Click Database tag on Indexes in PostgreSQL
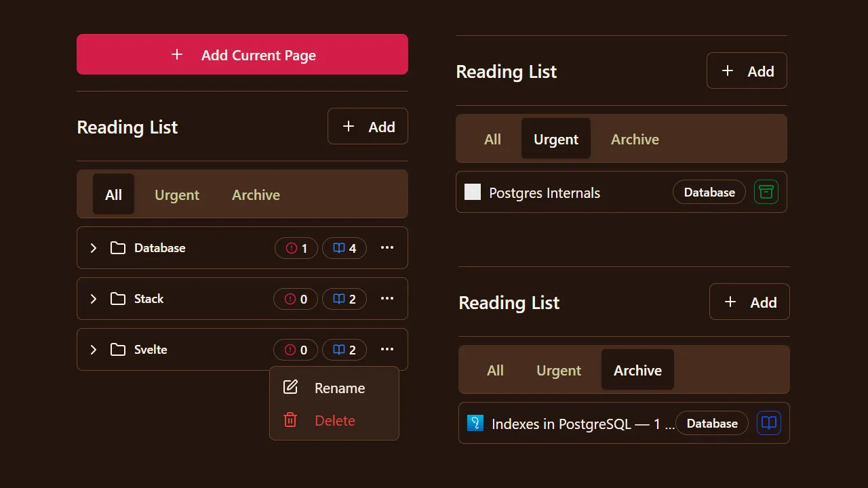The width and height of the screenshot is (868, 488). pos(712,424)
